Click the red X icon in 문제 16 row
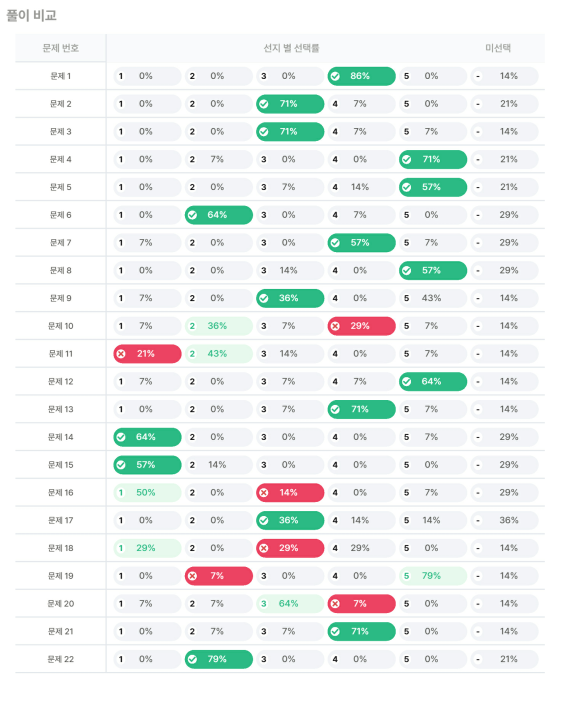The width and height of the screenshot is (564, 701). click(x=264, y=493)
